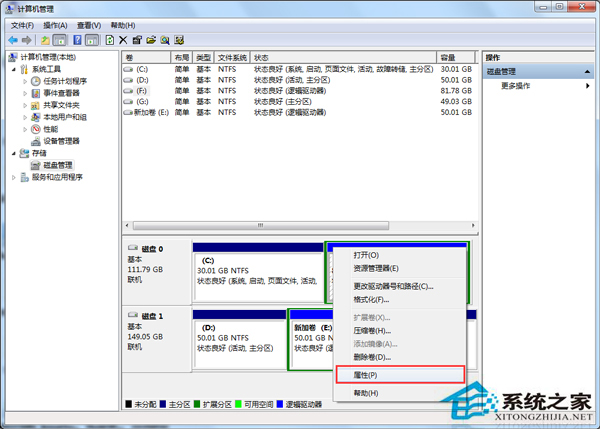The image size is (600, 429).
Task: Sort by the 类型 column header
Action: [204, 58]
